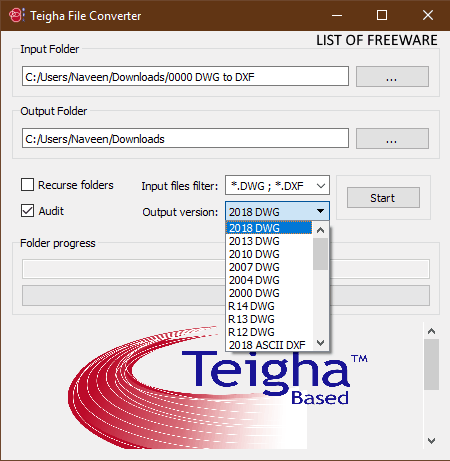Image resolution: width=450 pixels, height=461 pixels.
Task: Browse for the Output Folder
Action: click(392, 138)
